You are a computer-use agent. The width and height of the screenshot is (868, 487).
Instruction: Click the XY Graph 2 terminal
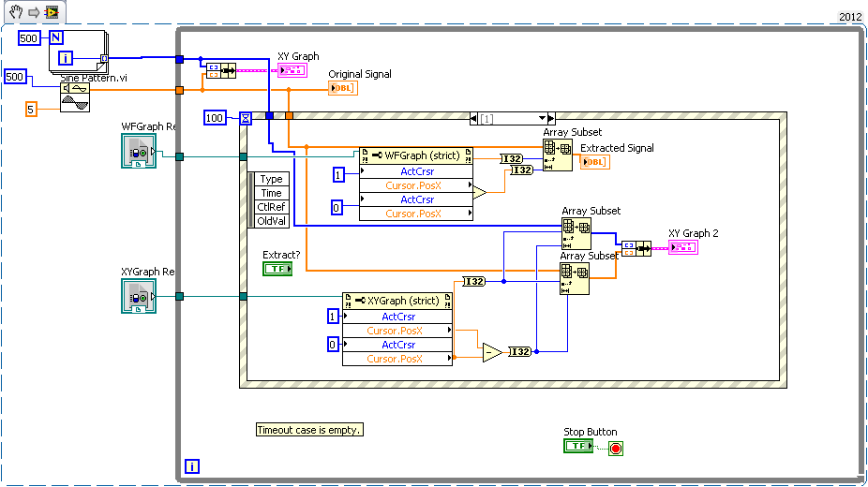(x=682, y=247)
